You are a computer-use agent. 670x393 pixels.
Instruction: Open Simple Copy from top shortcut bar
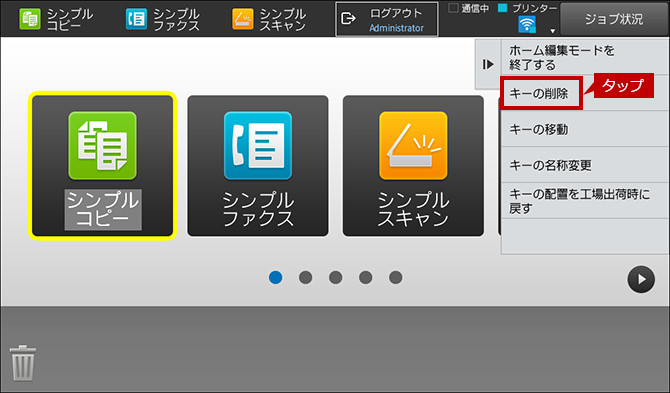click(56, 19)
